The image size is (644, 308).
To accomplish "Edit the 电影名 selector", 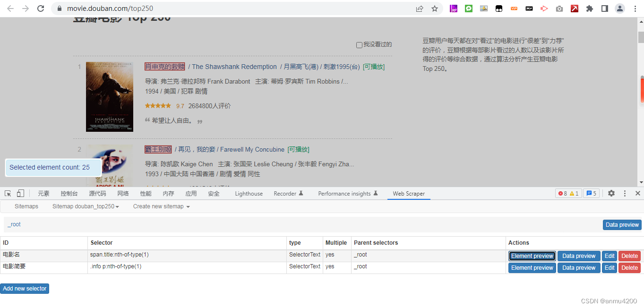I will pos(610,256).
